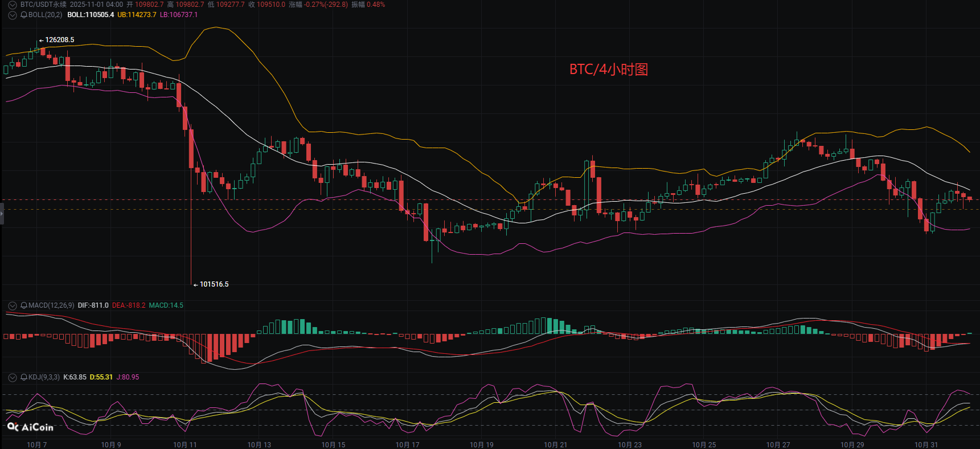Open the KDJ(9,3,3) indicator settings label
Viewport: 980px width, 449px height.
tap(44, 377)
